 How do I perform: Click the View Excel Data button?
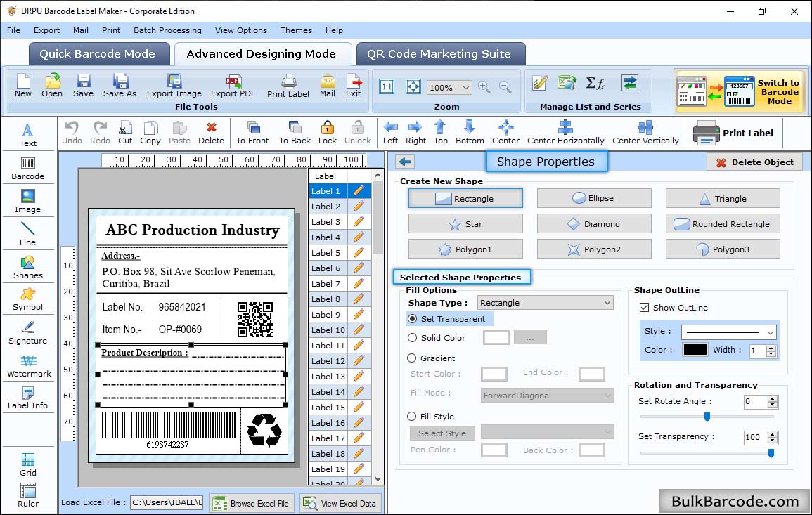(341, 503)
